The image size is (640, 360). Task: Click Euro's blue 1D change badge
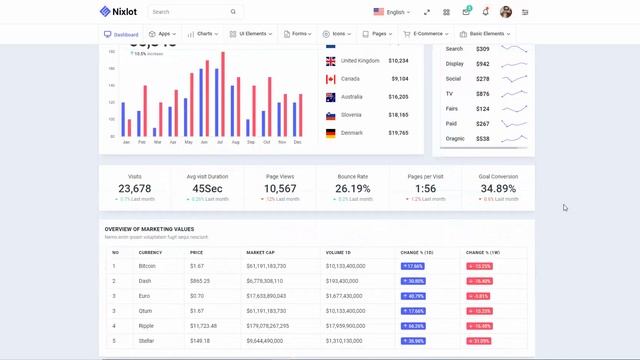pos(413,296)
